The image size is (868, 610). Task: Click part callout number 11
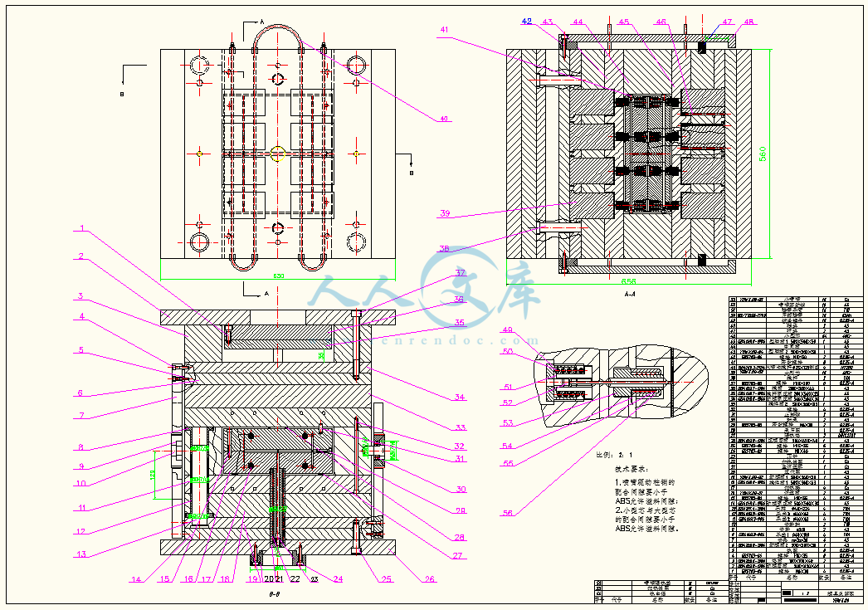coord(82,508)
